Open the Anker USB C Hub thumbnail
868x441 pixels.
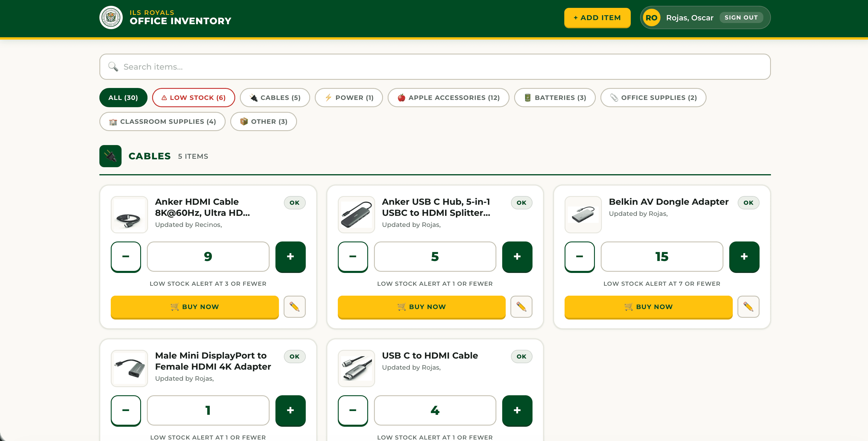[356, 215]
